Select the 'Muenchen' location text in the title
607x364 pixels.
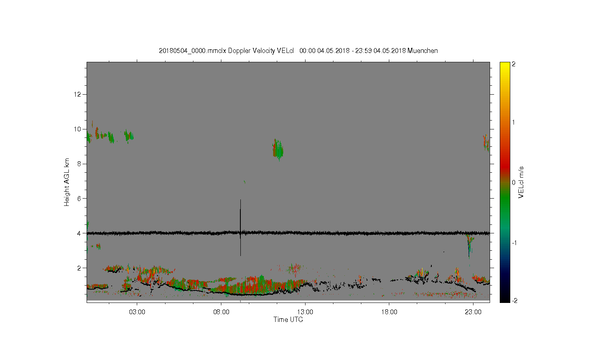coord(422,51)
